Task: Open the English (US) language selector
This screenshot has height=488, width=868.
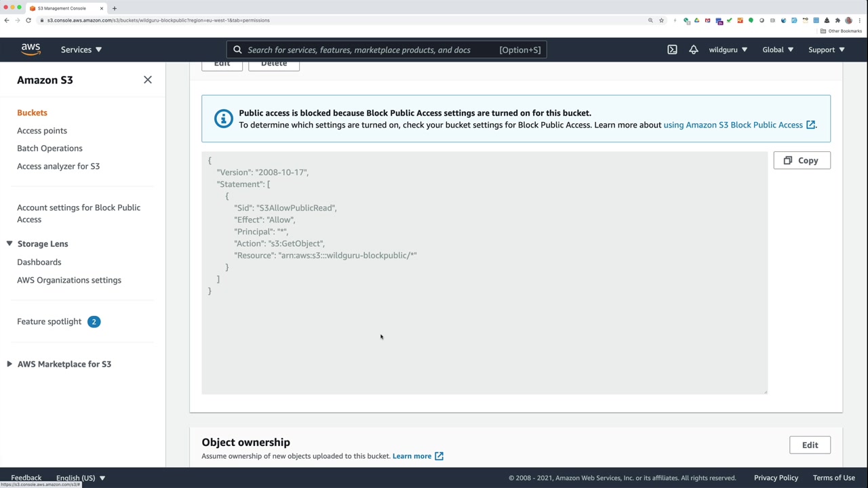Action: pyautogui.click(x=81, y=478)
